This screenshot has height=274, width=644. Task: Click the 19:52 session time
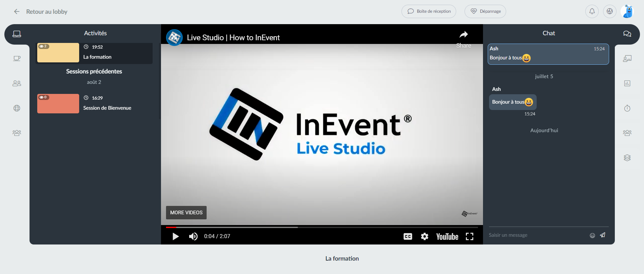click(97, 47)
